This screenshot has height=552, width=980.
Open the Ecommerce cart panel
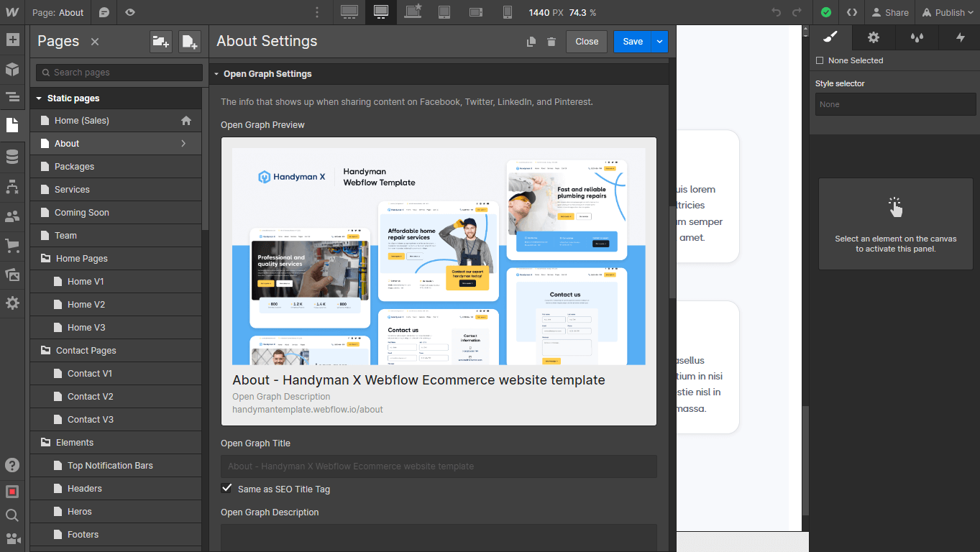pos(12,245)
